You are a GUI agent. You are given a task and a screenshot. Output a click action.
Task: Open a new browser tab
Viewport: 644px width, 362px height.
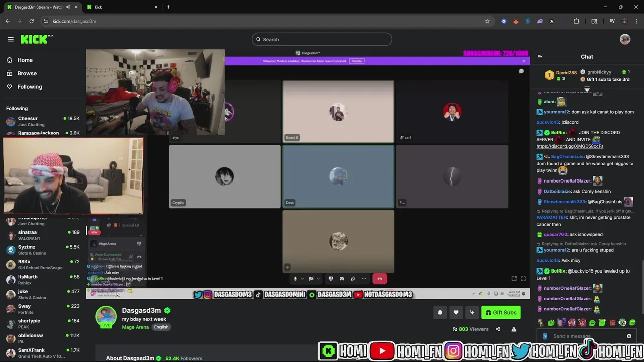168,7
